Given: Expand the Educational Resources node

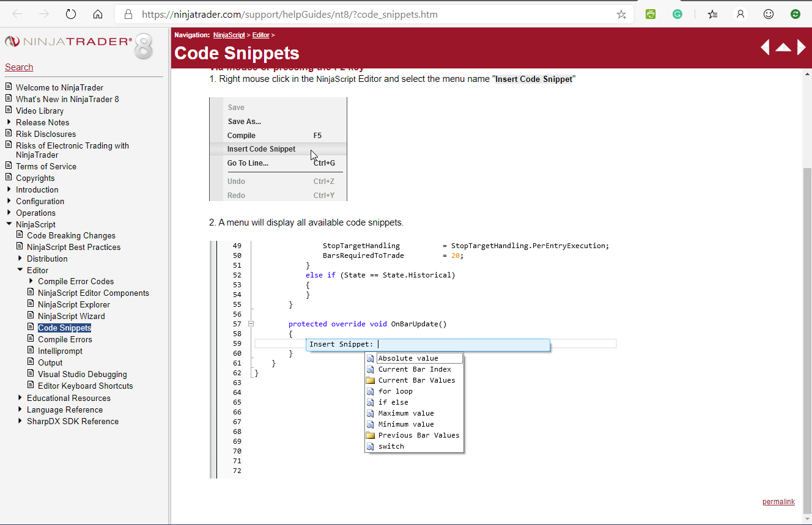Looking at the screenshot, I should coord(20,398).
